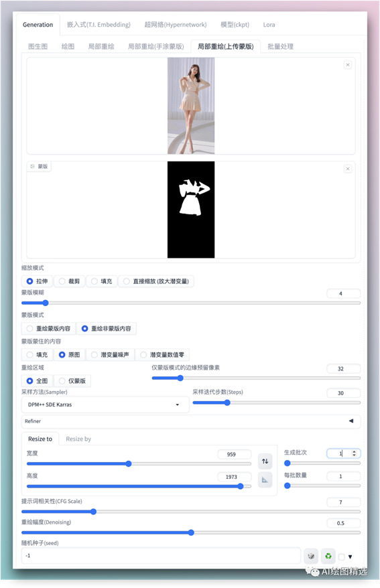Select the 重绘蒙版内容 radio option
This screenshot has height=588, width=380.
click(49, 329)
